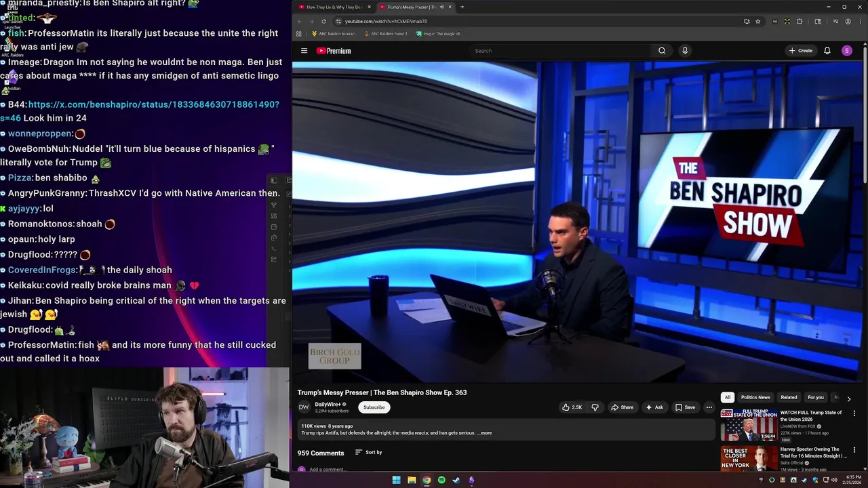868x488 pixels.
Task: Open Harvey Specter video thumbnail
Action: [749, 458]
